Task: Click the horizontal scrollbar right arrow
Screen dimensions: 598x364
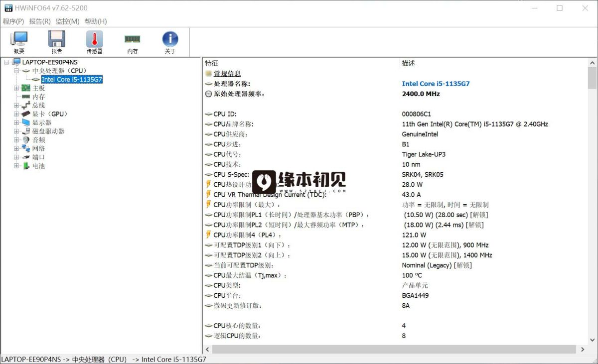Action: click(x=584, y=350)
